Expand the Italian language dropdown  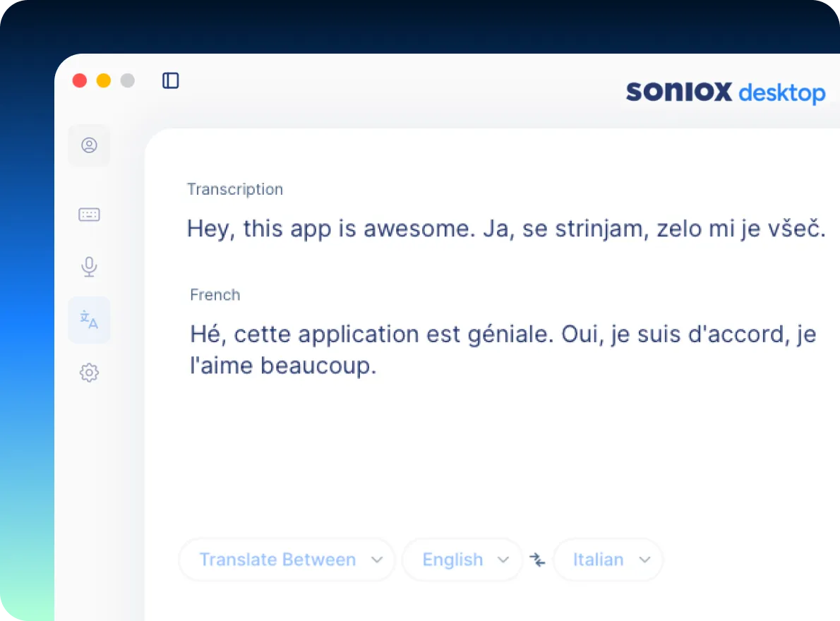(x=608, y=560)
